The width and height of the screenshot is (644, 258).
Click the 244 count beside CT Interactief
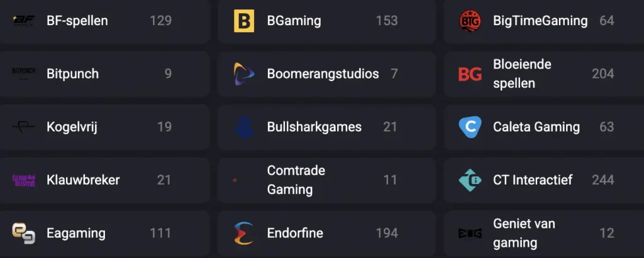coord(602,180)
